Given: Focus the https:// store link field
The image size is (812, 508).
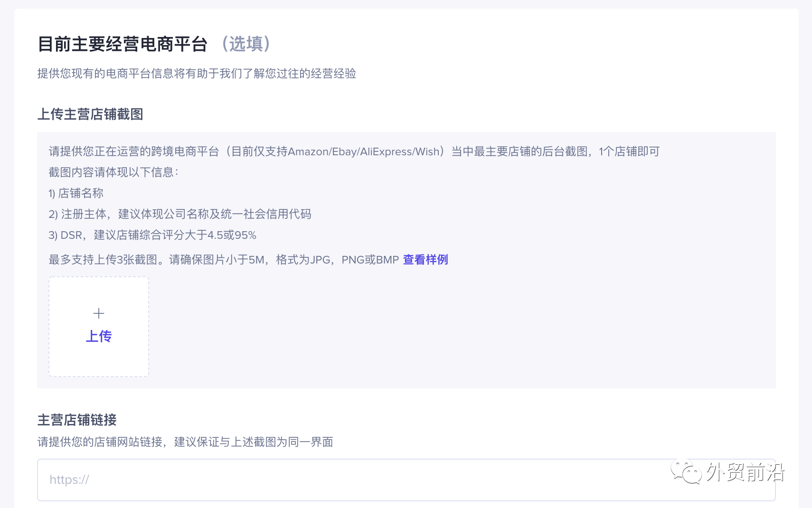Looking at the screenshot, I should pyautogui.click(x=406, y=480).
